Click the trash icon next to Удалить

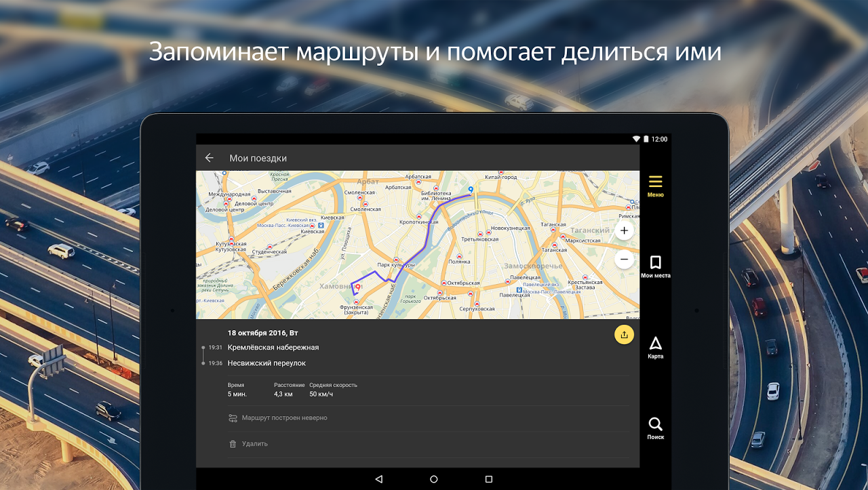coord(233,444)
